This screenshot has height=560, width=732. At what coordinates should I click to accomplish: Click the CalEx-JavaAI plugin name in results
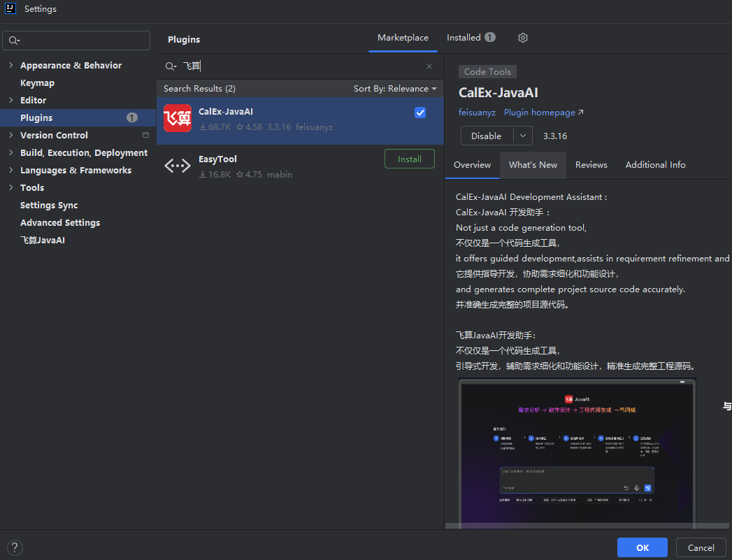coord(226,112)
